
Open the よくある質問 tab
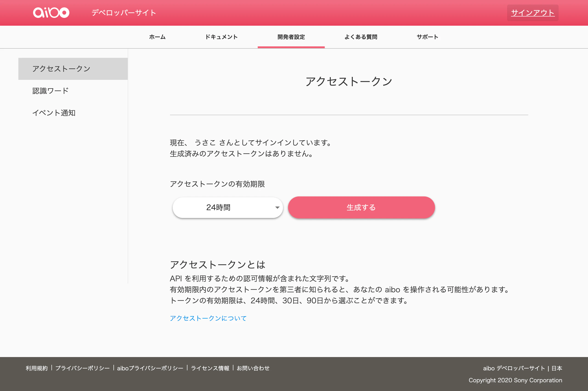pyautogui.click(x=361, y=37)
